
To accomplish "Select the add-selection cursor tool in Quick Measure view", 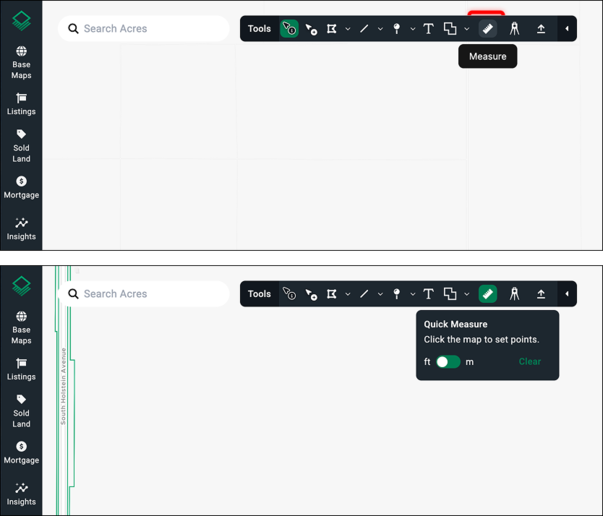I will tap(311, 294).
